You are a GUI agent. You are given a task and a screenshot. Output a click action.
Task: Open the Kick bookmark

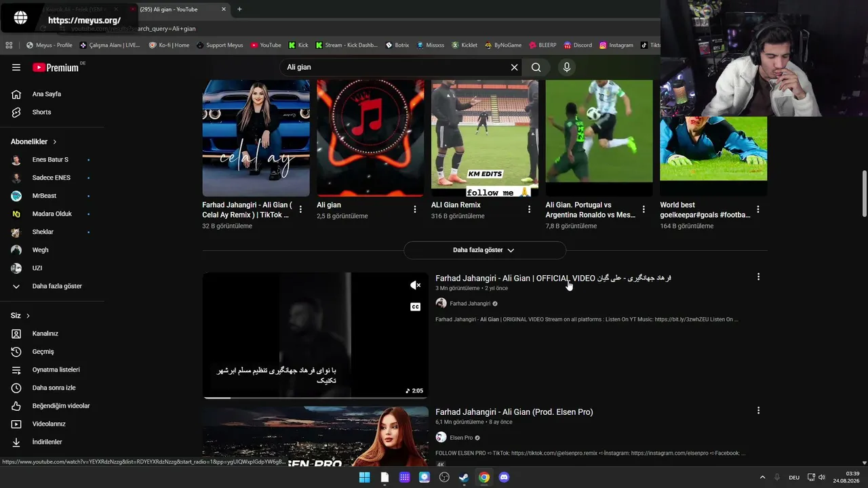(x=298, y=45)
